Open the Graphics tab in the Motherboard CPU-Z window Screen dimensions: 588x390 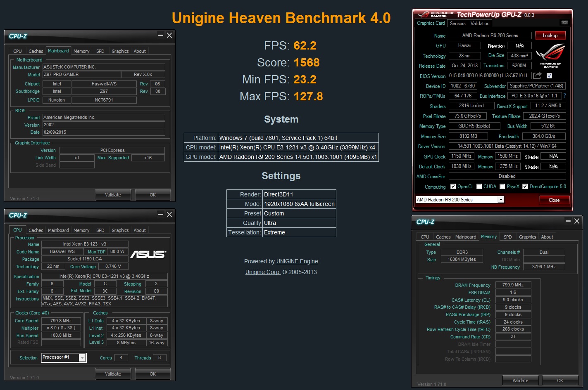point(120,51)
